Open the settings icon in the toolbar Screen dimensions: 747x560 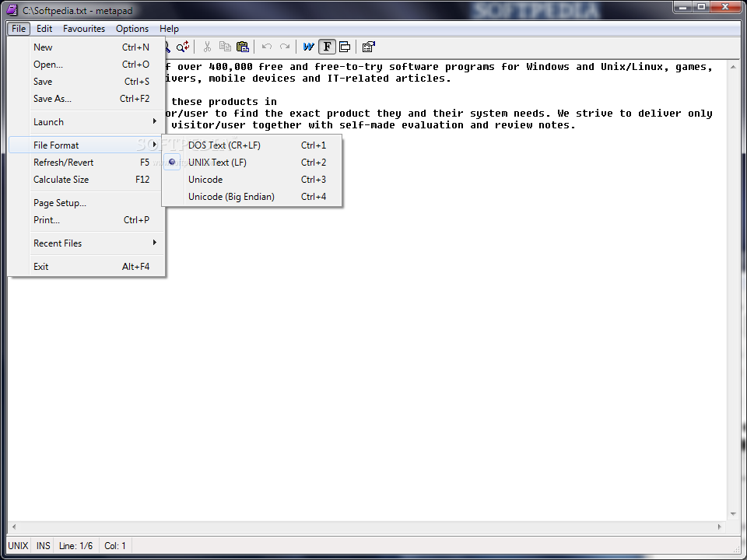point(369,47)
